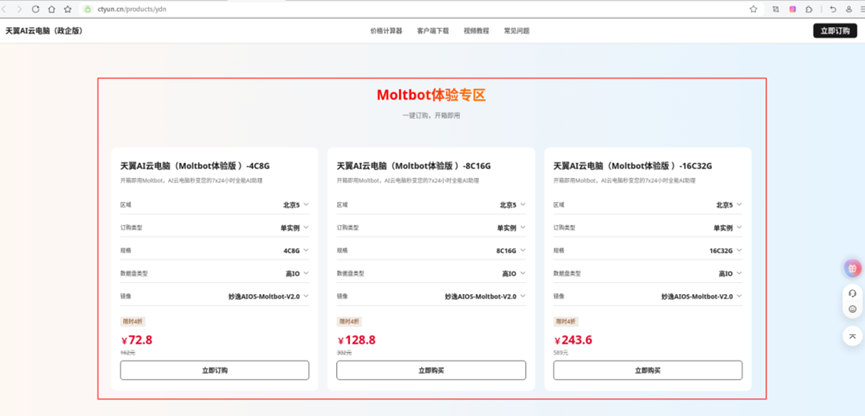The height and width of the screenshot is (416, 865).
Task: Open 规格 4C8G dropdown
Action: coord(215,250)
